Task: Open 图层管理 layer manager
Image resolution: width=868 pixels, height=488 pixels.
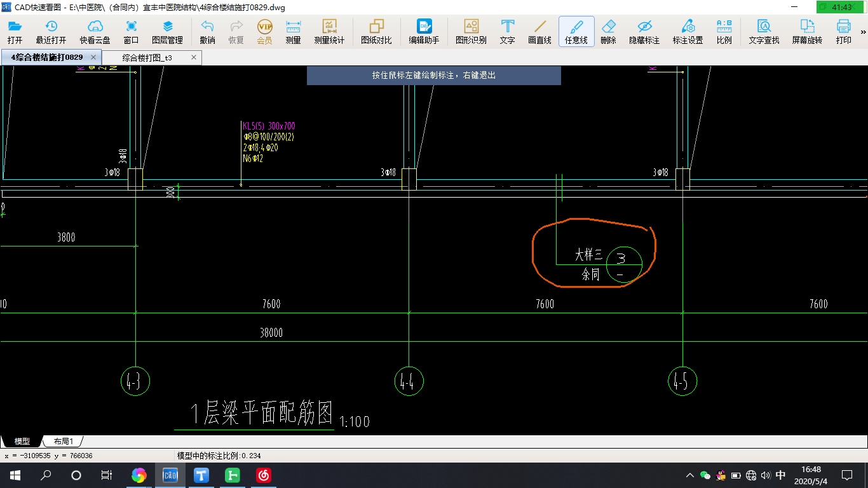Action: [x=168, y=32]
